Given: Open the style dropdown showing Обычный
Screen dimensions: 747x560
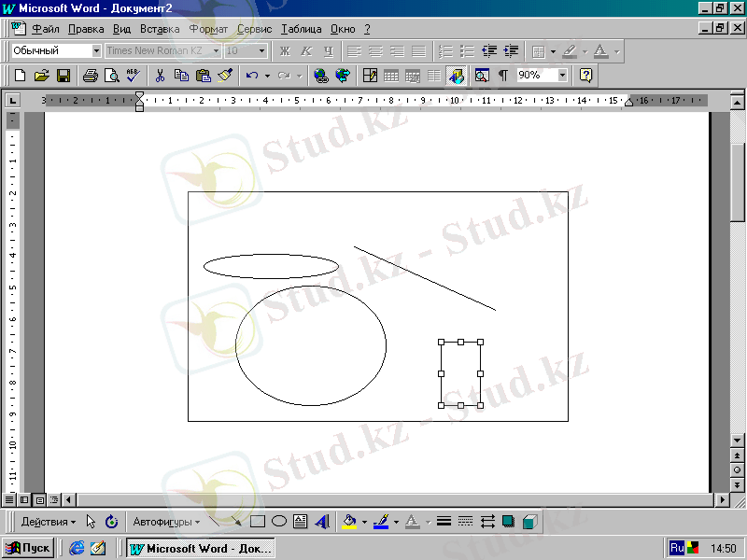Looking at the screenshot, I should pyautogui.click(x=96, y=50).
